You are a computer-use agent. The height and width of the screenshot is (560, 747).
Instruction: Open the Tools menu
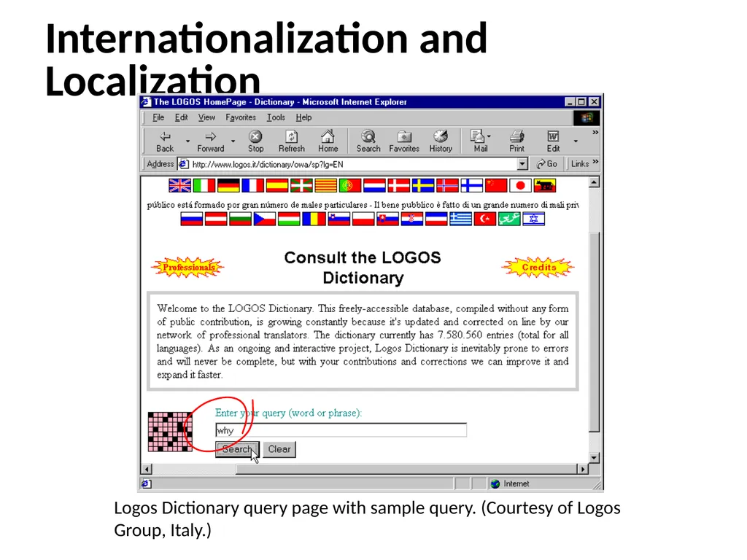point(276,117)
